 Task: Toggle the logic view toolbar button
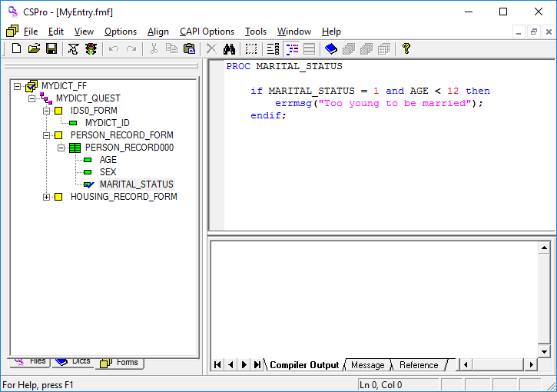(292, 48)
